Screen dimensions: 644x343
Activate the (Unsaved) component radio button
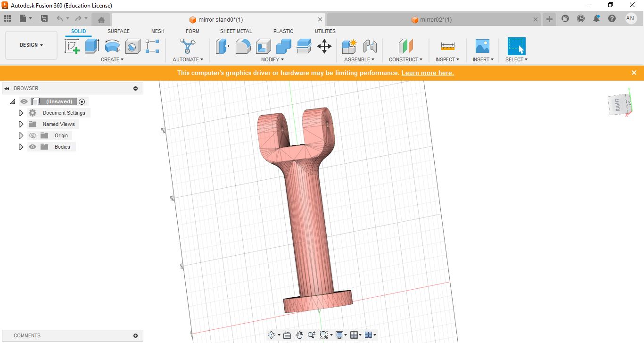82,101
